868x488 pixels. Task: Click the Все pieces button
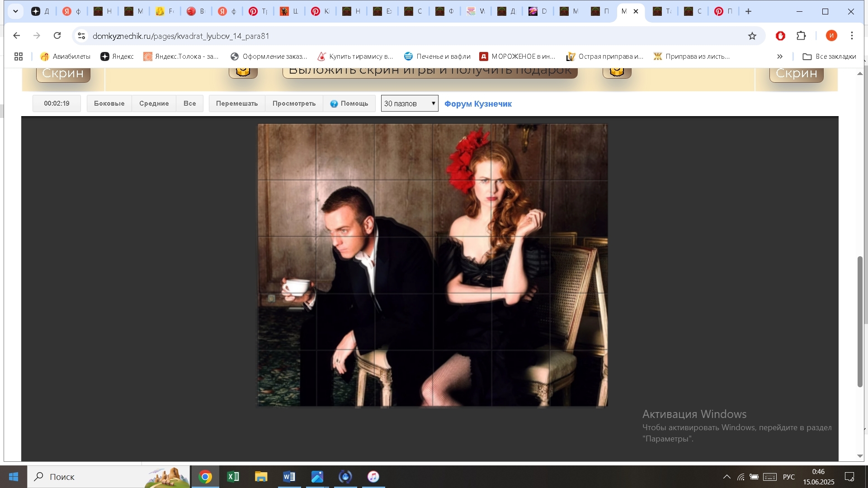(x=189, y=103)
